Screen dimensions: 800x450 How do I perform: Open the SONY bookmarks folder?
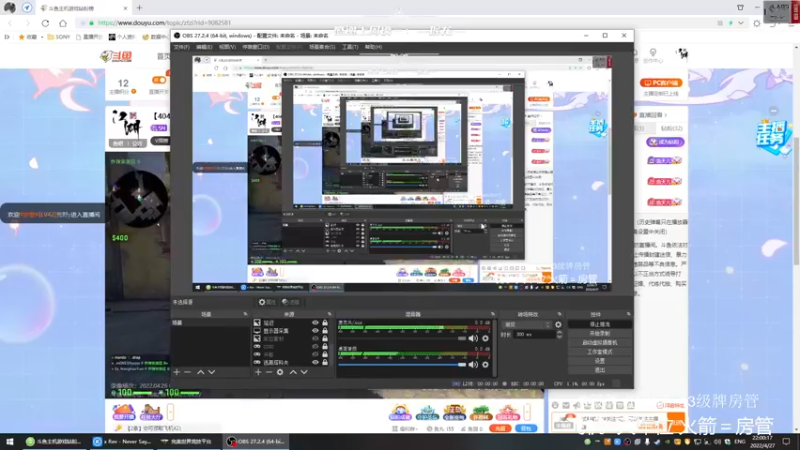pos(59,37)
